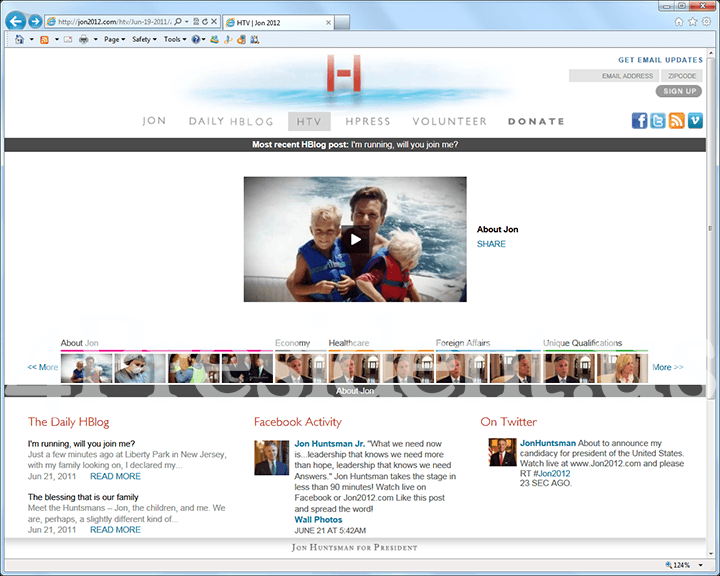Open the DAILY HBLOG navigation item
Screen dimensions: 720x576
pyautogui.click(x=231, y=121)
